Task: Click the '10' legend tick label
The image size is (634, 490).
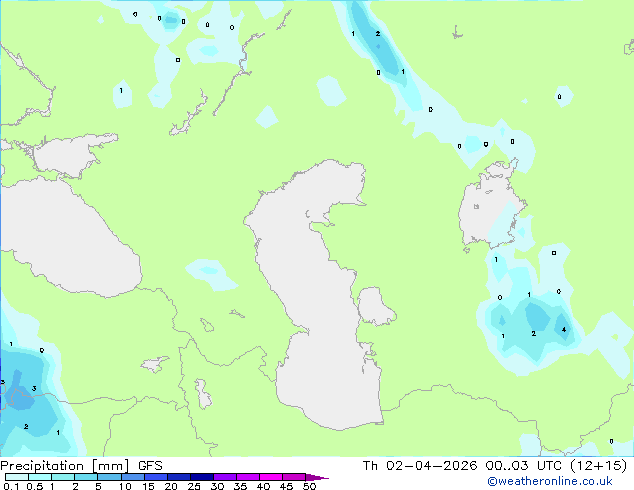Action: point(125,486)
